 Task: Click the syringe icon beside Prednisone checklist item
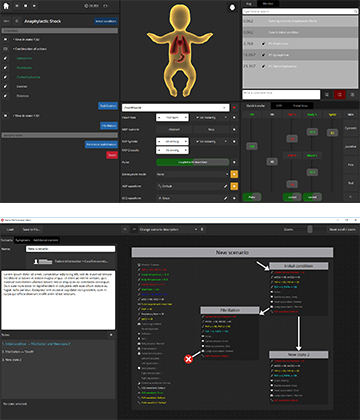pyautogui.click(x=6, y=68)
